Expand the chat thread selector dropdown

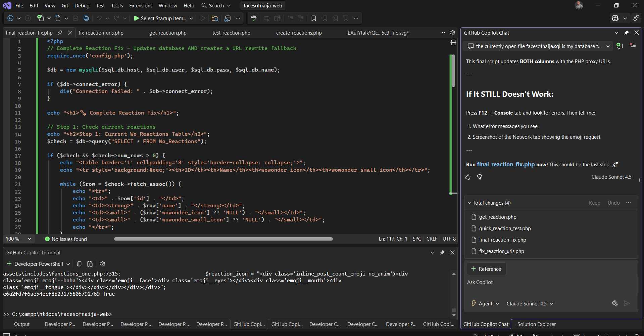click(x=608, y=46)
